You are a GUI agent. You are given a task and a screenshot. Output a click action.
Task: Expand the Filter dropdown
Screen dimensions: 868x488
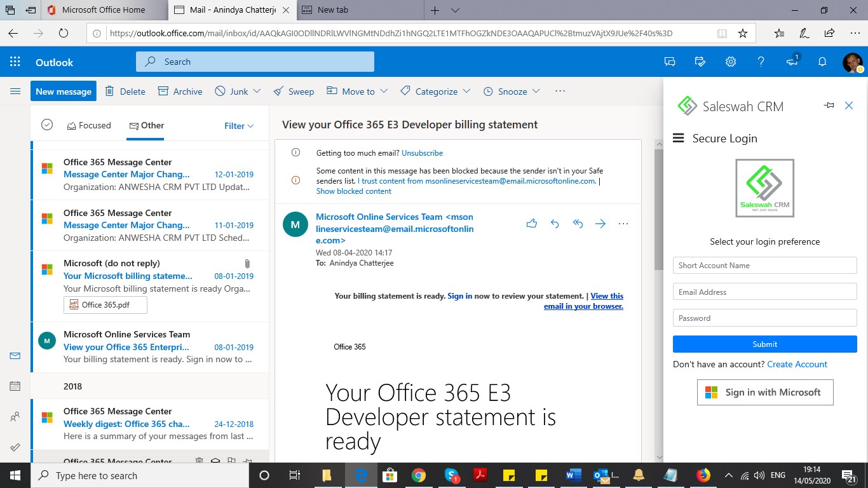click(x=239, y=126)
